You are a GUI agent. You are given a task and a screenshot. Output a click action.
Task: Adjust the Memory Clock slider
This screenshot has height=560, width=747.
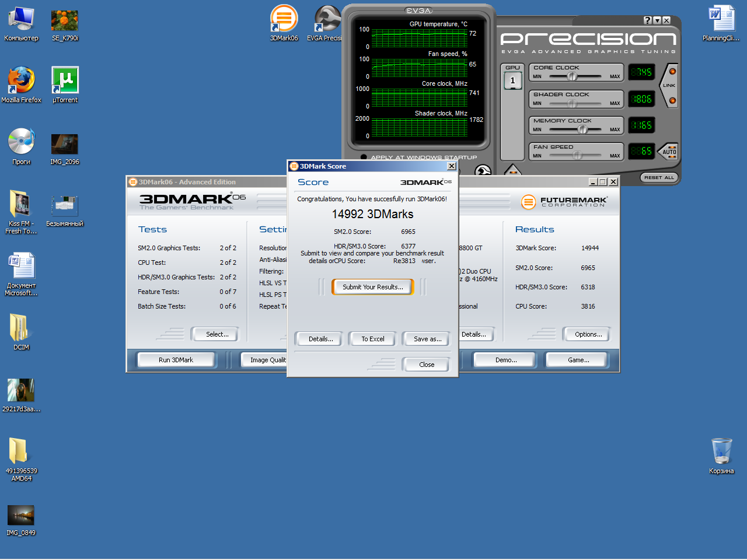click(x=582, y=129)
